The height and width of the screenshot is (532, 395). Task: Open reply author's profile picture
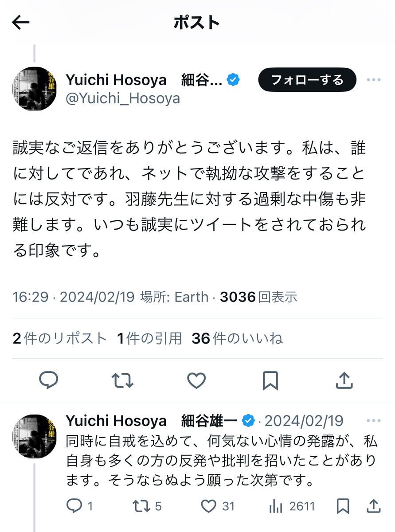tap(34, 436)
